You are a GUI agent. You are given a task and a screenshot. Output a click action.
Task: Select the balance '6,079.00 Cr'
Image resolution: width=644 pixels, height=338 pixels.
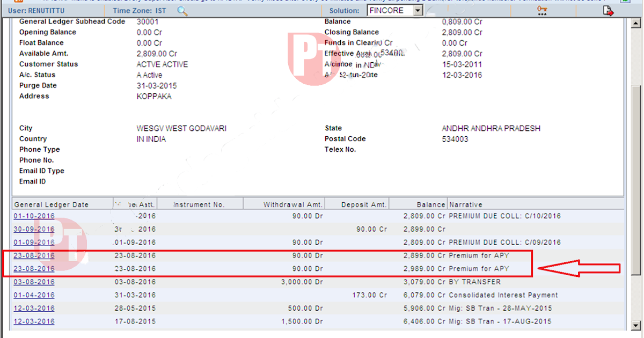425,295
